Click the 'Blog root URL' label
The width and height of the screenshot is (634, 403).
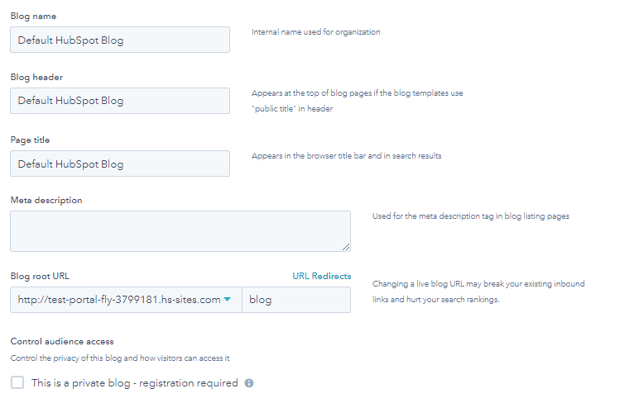[40, 276]
